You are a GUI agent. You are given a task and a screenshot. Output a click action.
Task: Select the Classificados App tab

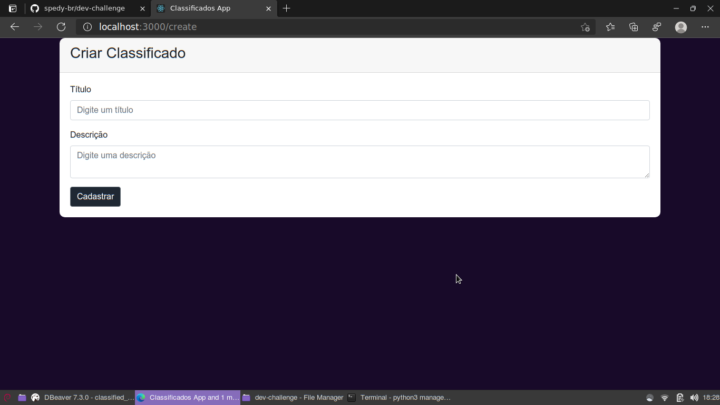pyautogui.click(x=207, y=8)
